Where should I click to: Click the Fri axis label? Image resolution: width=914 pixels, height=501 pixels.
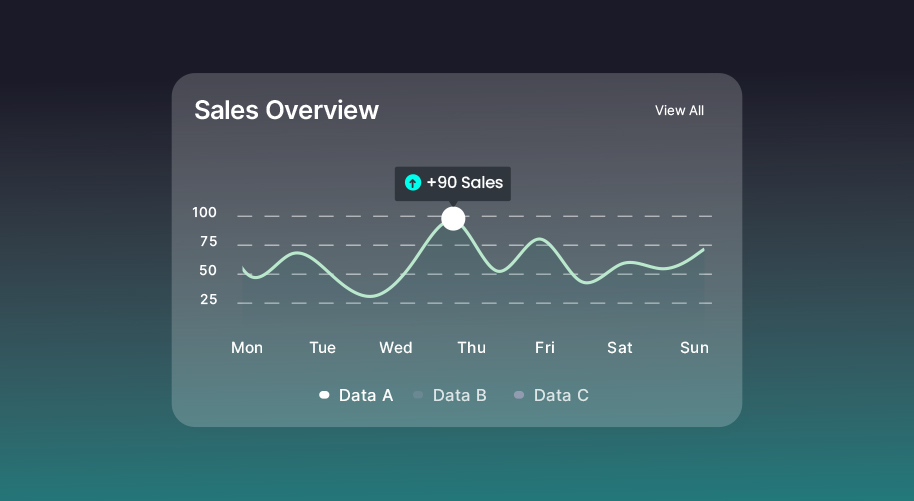pos(545,347)
